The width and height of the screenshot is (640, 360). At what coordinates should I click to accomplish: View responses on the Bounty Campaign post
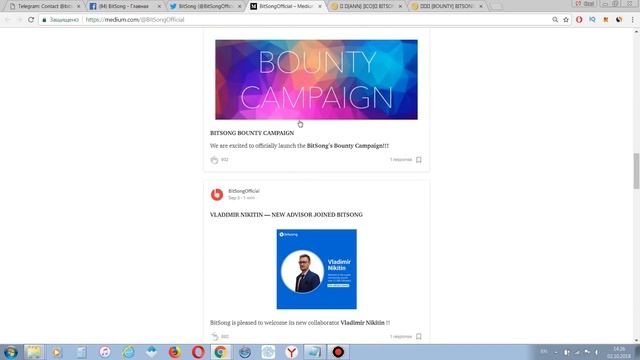click(x=401, y=160)
